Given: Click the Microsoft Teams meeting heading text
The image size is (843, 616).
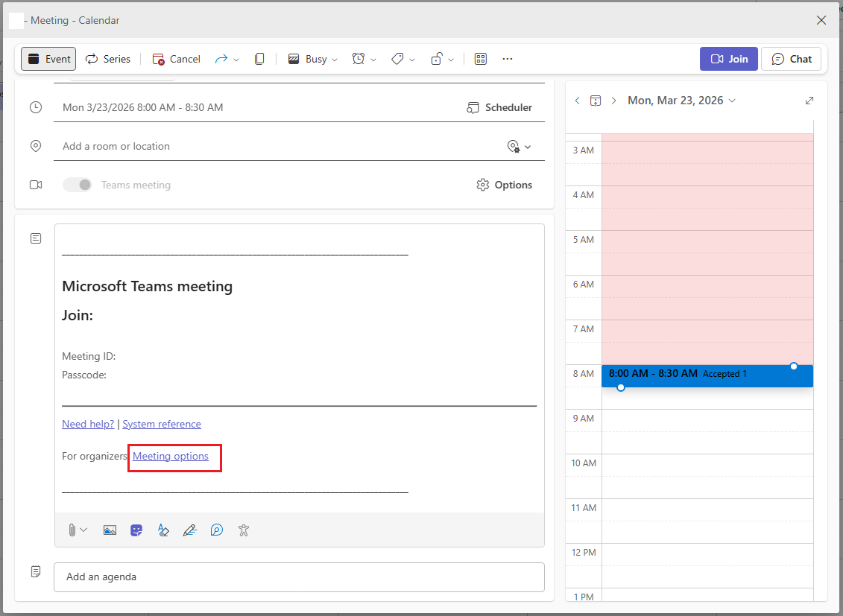Looking at the screenshot, I should [148, 286].
